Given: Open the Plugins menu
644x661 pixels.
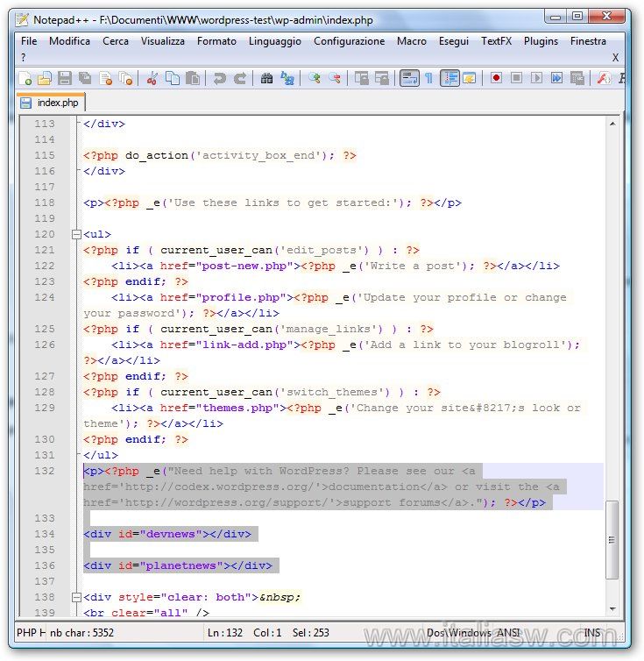Looking at the screenshot, I should coord(541,41).
